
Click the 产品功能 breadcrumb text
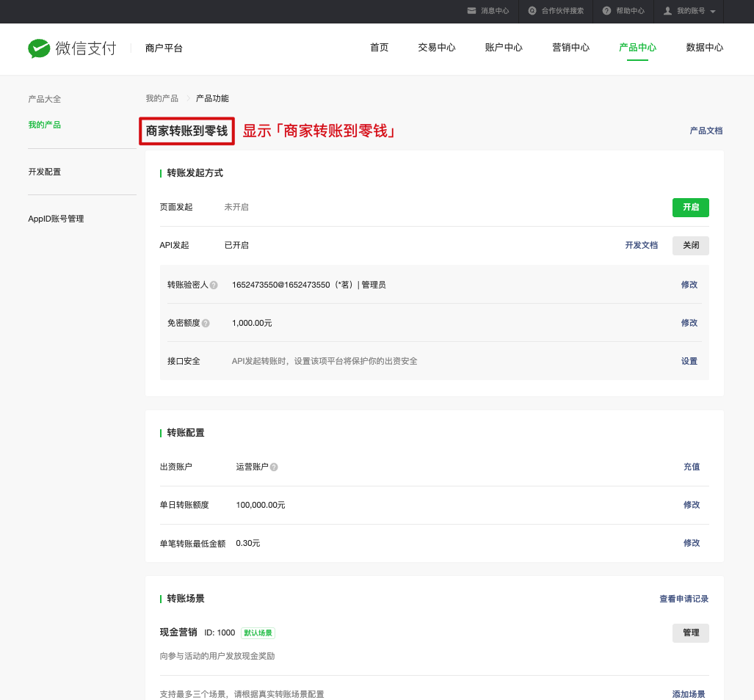[212, 98]
